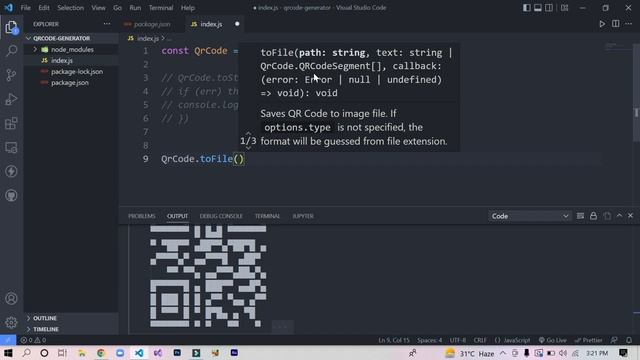Change Spaces: 4 indentation setting
The image size is (640, 360).
click(x=429, y=340)
